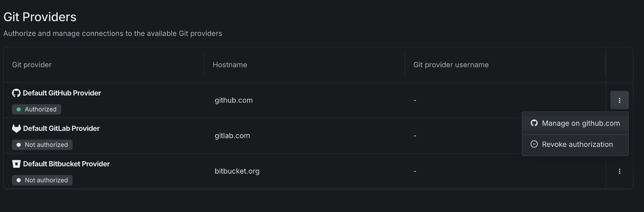Select Manage on github.com
This screenshot has height=212, width=644.
coord(575,123)
